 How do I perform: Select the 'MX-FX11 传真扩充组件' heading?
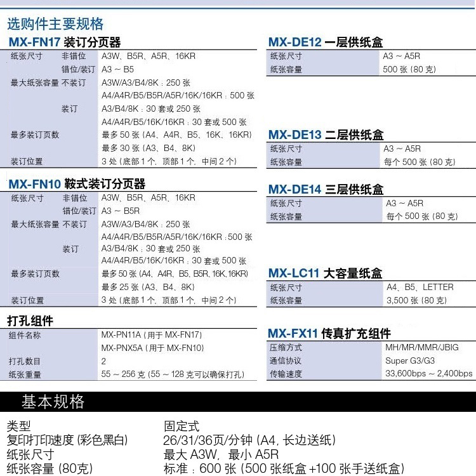329,333
